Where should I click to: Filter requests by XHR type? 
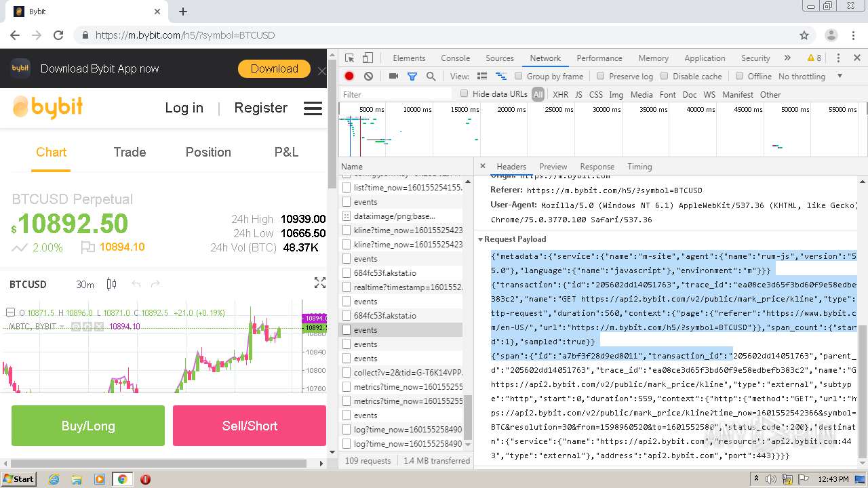[560, 95]
